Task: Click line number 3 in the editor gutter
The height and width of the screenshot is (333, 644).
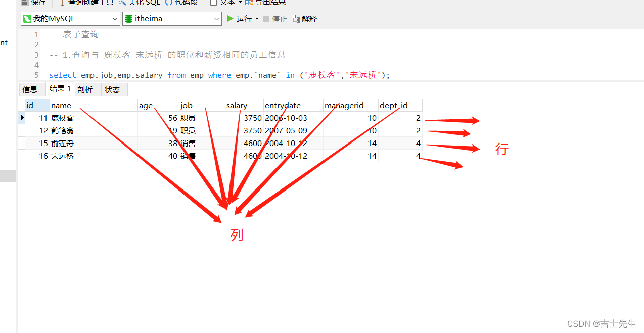Action: 36,55
